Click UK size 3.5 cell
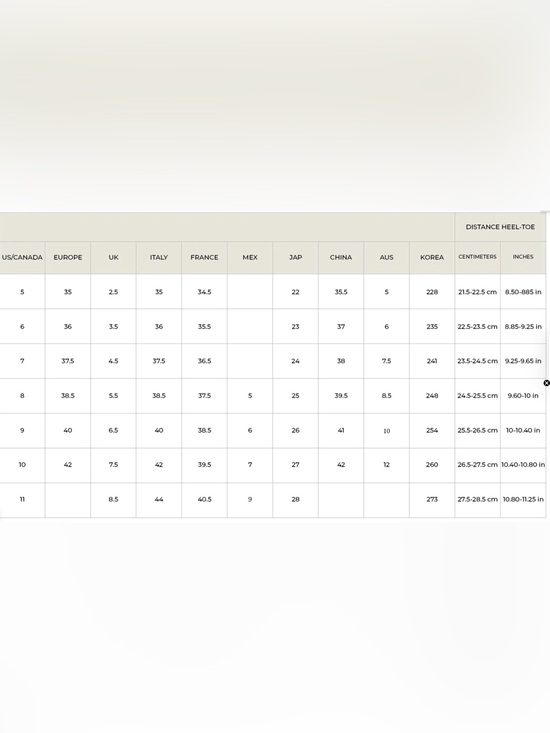 114,326
